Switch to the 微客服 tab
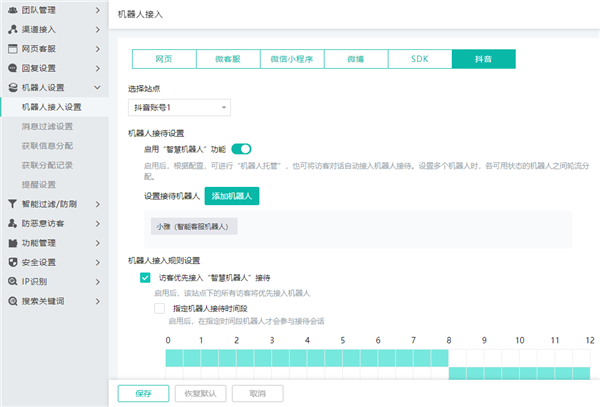 pos(228,59)
